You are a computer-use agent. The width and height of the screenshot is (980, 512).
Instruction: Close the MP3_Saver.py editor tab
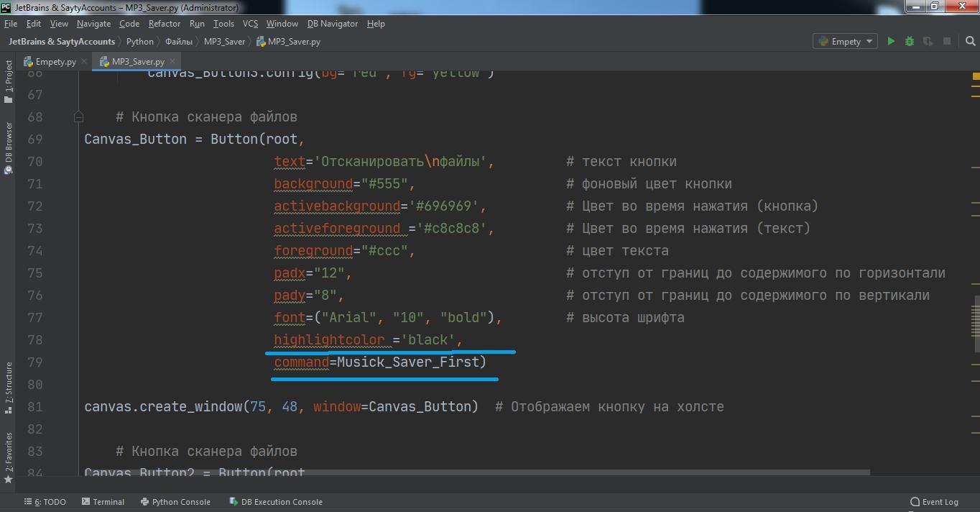pyautogui.click(x=173, y=62)
